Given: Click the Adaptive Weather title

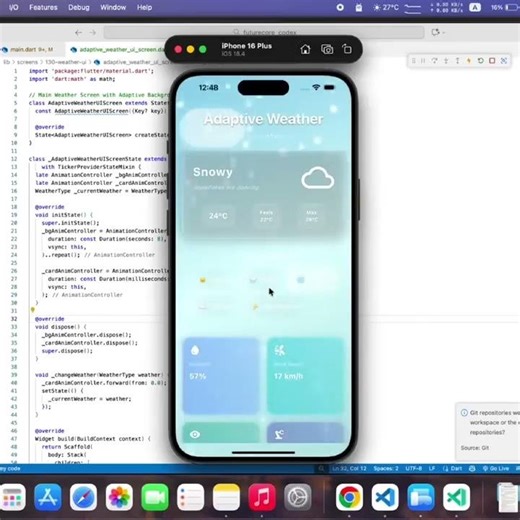Looking at the screenshot, I should tap(263, 119).
